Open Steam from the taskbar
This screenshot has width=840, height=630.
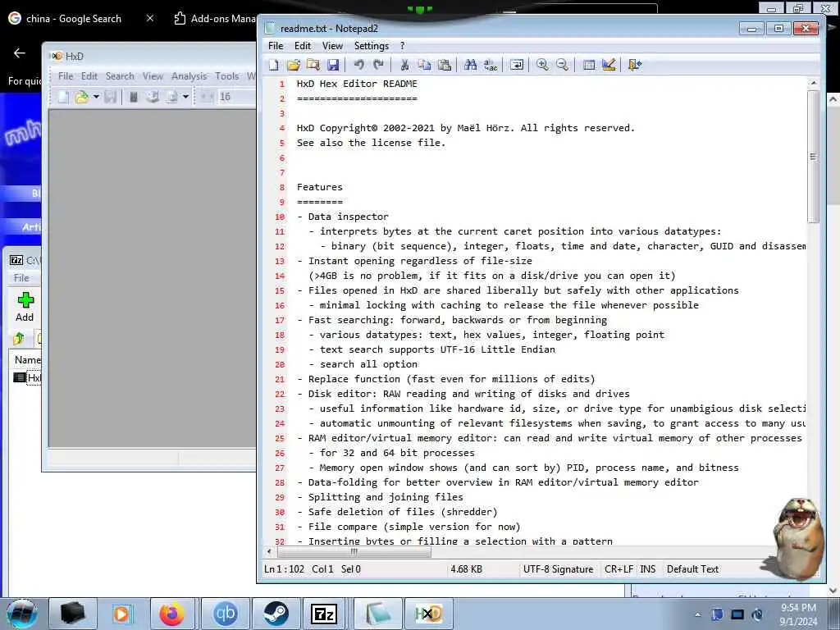[x=276, y=614]
